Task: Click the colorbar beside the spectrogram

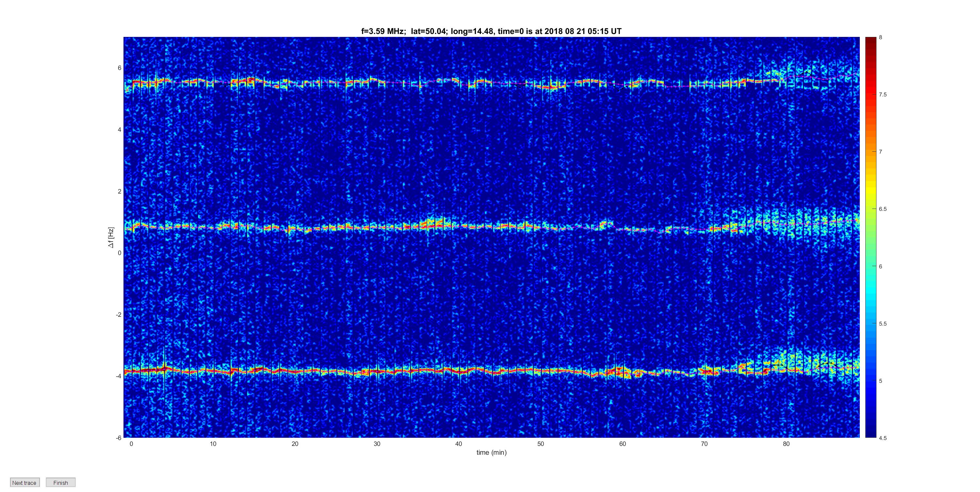Action: (x=871, y=237)
